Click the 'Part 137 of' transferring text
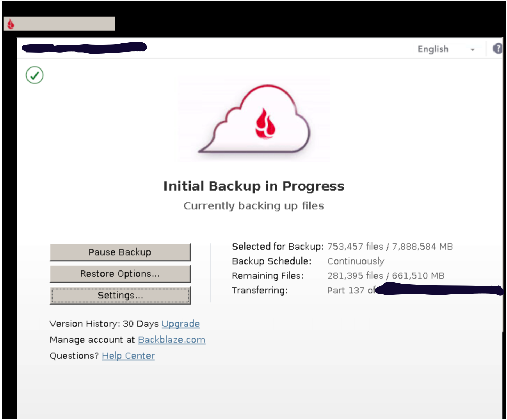 [352, 290]
